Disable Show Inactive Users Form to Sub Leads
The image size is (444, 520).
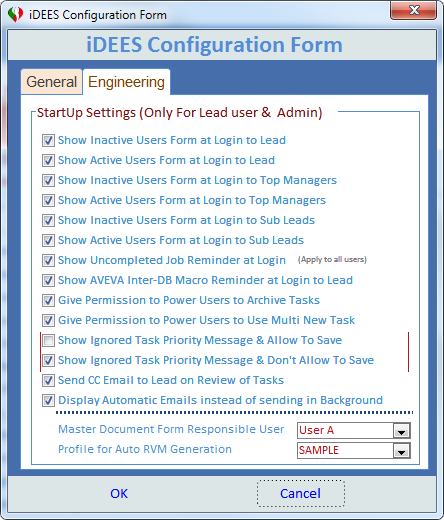(x=48, y=220)
